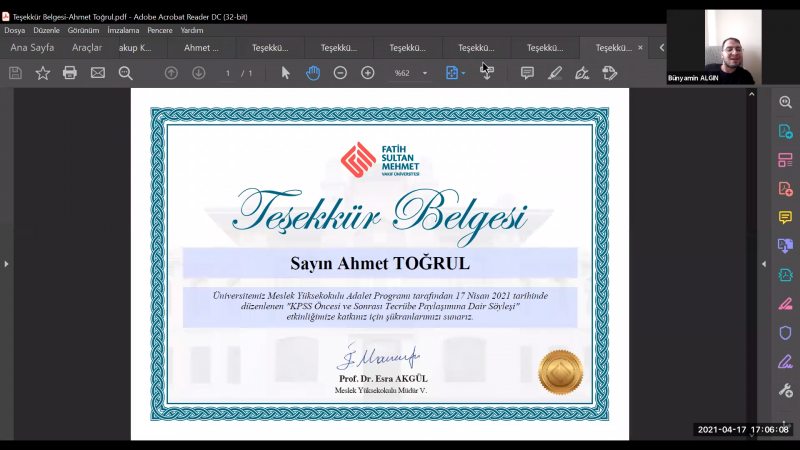Click the Save file icon
This screenshot has height=450, width=800.
[x=15, y=73]
